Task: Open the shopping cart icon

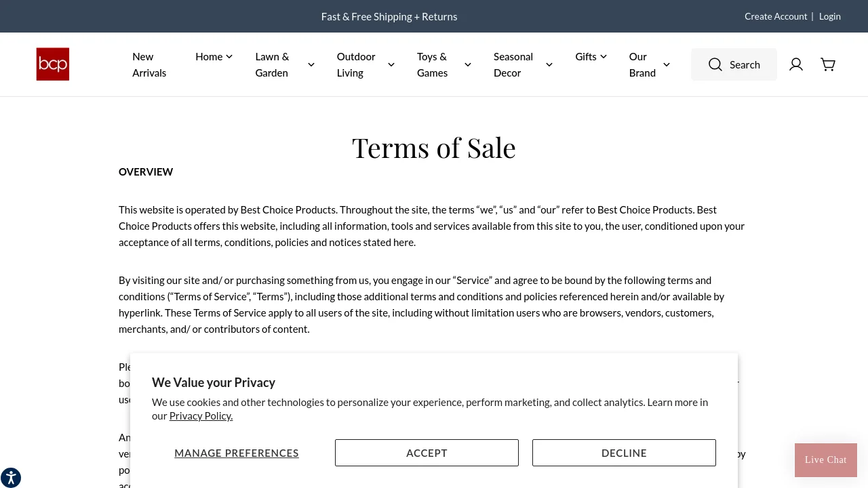Action: pyautogui.click(x=828, y=64)
